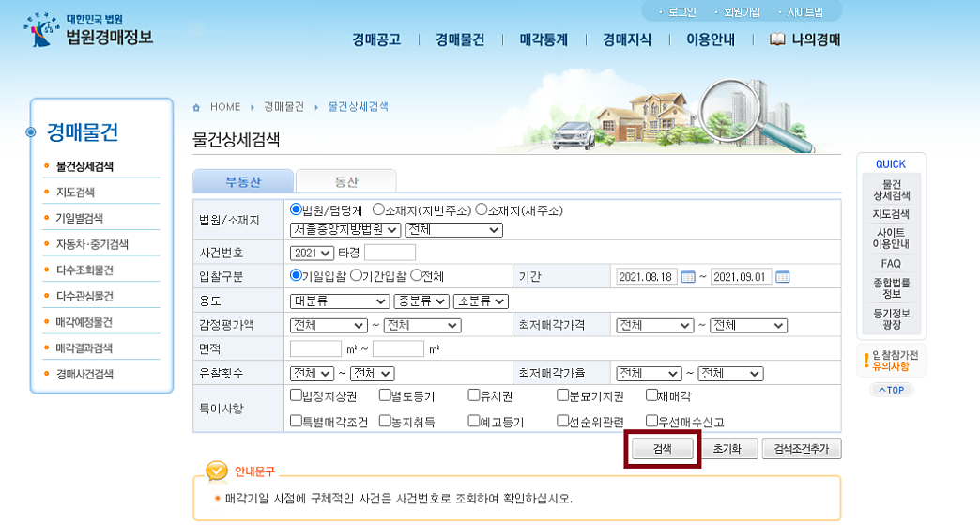Image resolution: width=980 pixels, height=525 pixels.
Task: Open 최저매각가격 minimum dropdown
Action: click(x=654, y=326)
